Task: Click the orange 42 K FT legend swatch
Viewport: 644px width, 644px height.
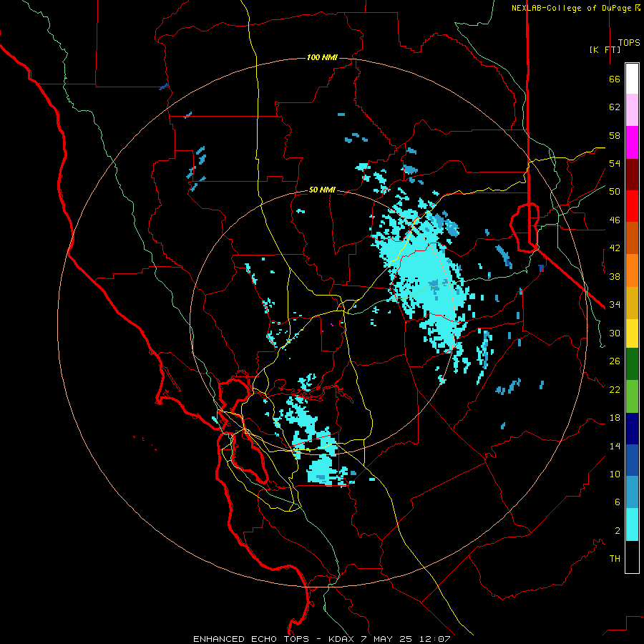Action: [x=632, y=270]
